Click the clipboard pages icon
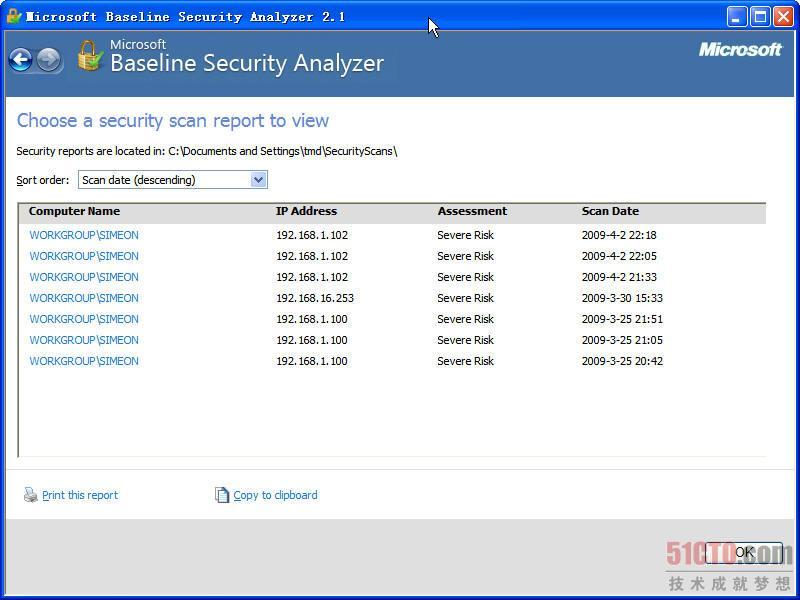800x600 pixels. 222,495
